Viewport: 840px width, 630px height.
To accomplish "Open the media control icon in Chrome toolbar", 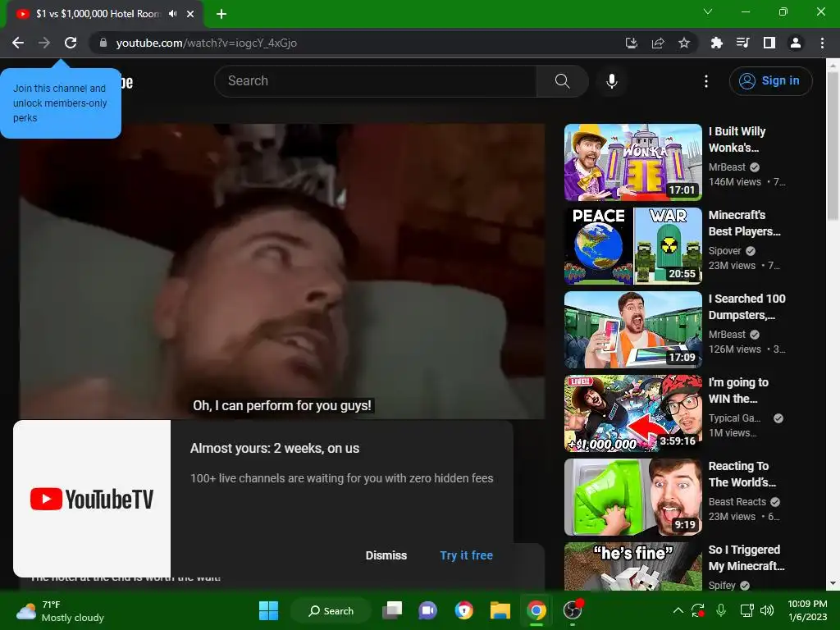I will (x=742, y=43).
